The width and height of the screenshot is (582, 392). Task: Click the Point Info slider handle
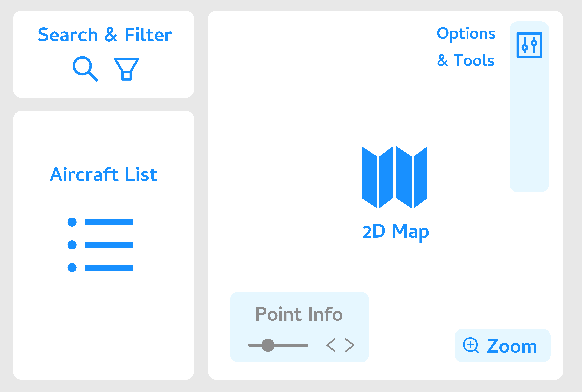coord(268,345)
